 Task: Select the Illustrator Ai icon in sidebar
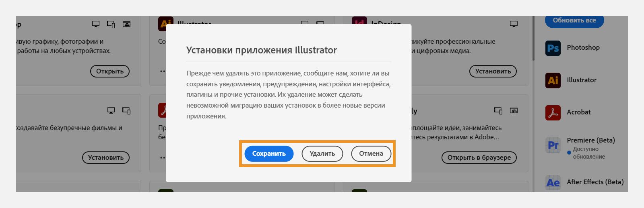point(553,80)
